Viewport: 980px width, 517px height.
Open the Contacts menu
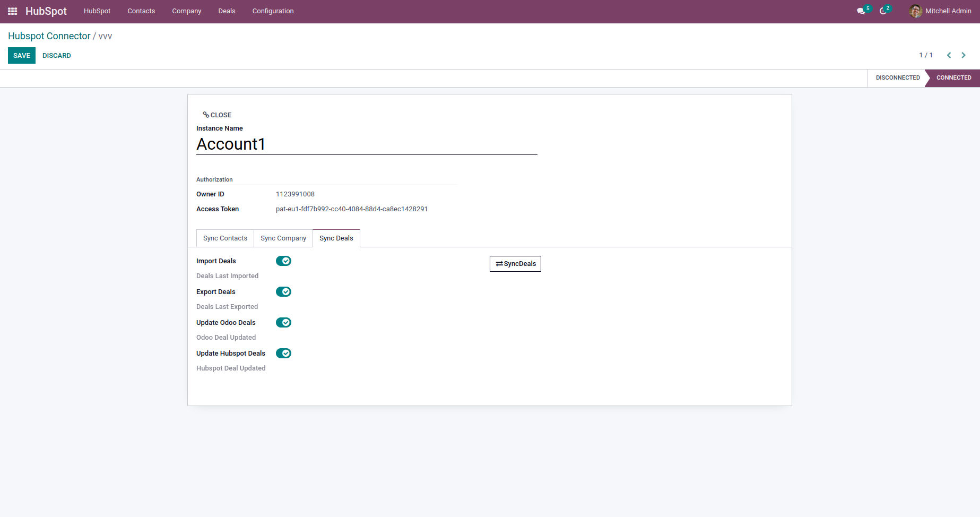click(x=141, y=11)
